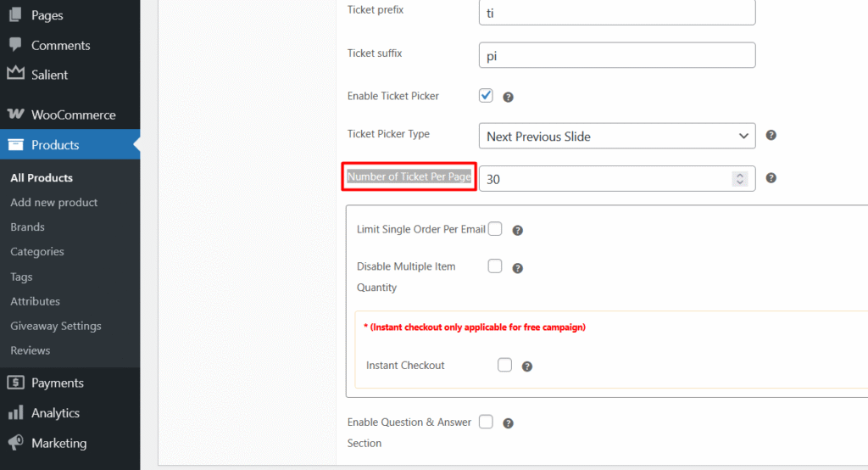Click help icon beside Enable Ticket Picker
868x470 pixels.
pyautogui.click(x=509, y=98)
